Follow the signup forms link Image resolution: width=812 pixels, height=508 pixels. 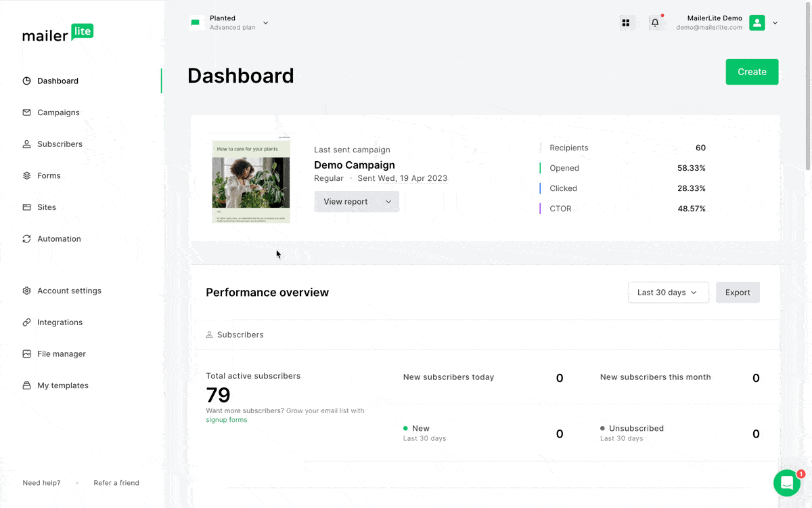pyautogui.click(x=227, y=420)
